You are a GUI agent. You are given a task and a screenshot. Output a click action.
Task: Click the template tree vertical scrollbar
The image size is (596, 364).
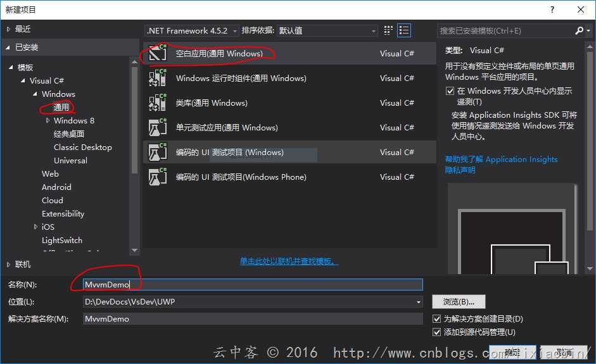pyautogui.click(x=134, y=120)
